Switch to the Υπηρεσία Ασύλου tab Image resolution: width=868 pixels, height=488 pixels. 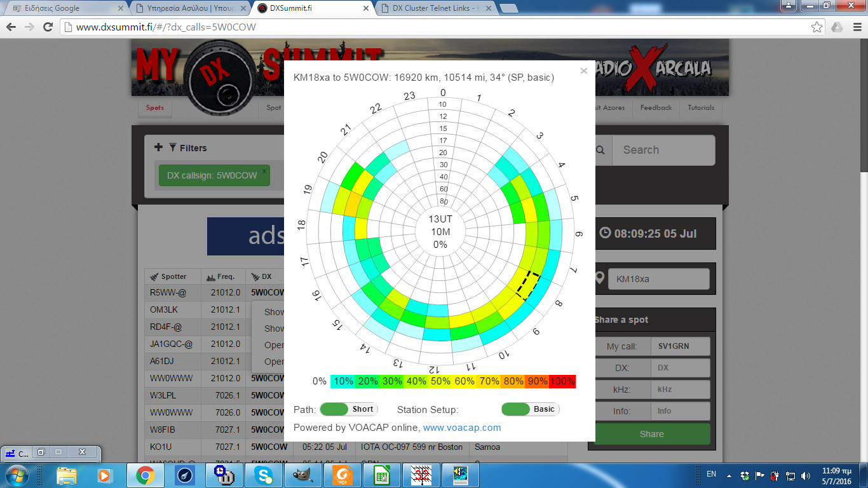coord(189,8)
